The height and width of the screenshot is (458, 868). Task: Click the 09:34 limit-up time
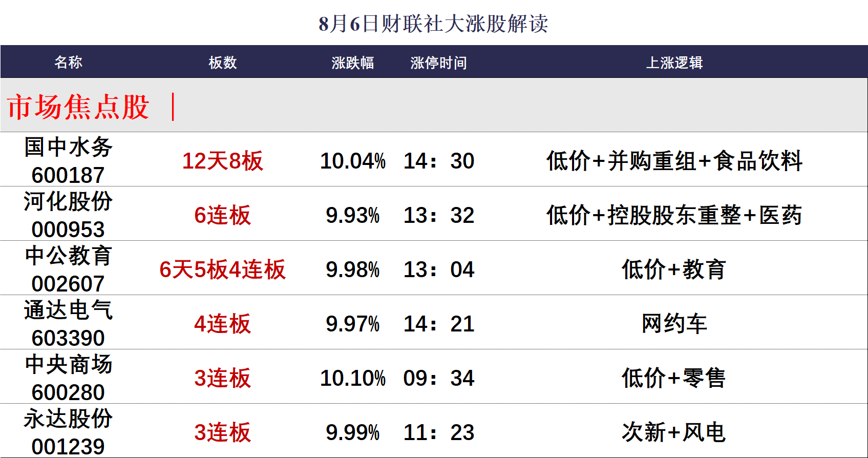439,378
